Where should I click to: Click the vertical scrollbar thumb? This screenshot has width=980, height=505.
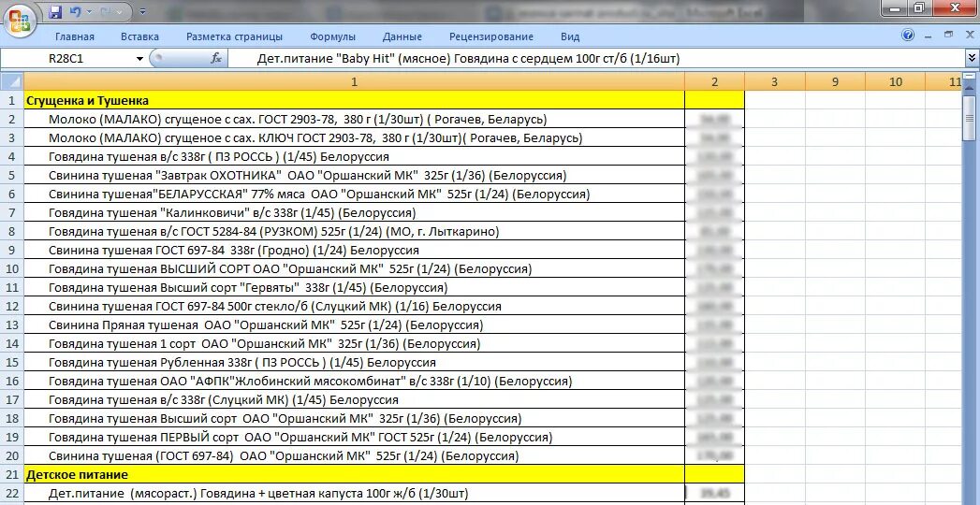[x=970, y=118]
